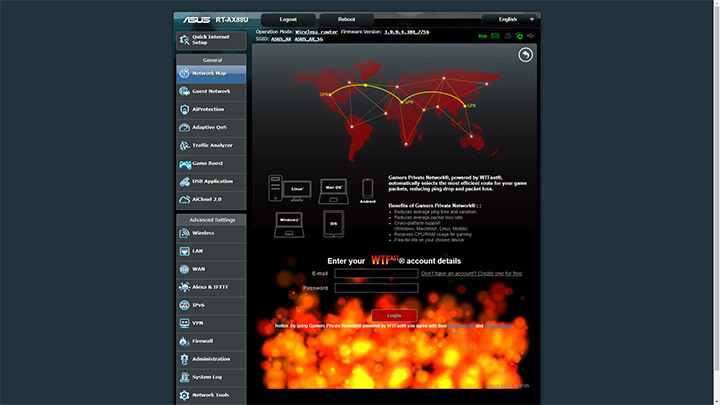Click the Network Map icon

(184, 73)
